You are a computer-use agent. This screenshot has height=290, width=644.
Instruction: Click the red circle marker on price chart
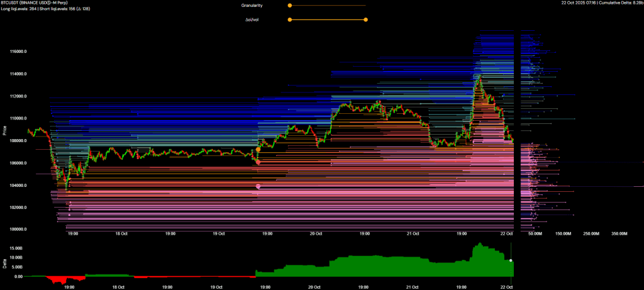258,162
